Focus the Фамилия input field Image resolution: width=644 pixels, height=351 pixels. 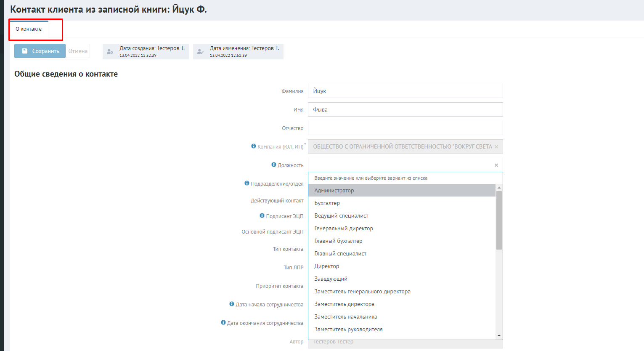click(405, 91)
